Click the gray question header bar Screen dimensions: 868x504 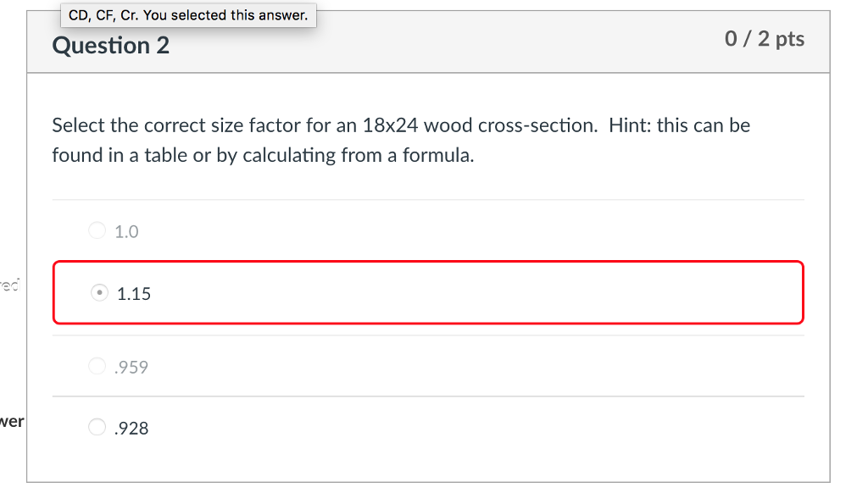(424, 41)
